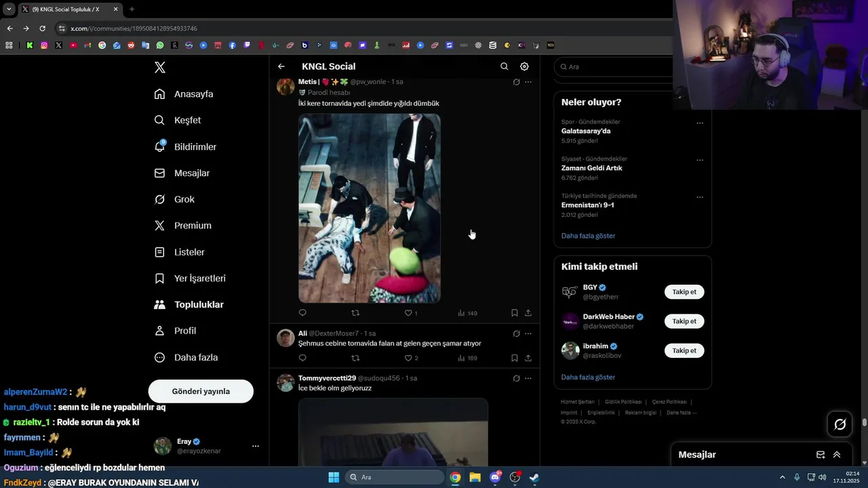
Task: Open the Premium page
Action: (x=182, y=226)
